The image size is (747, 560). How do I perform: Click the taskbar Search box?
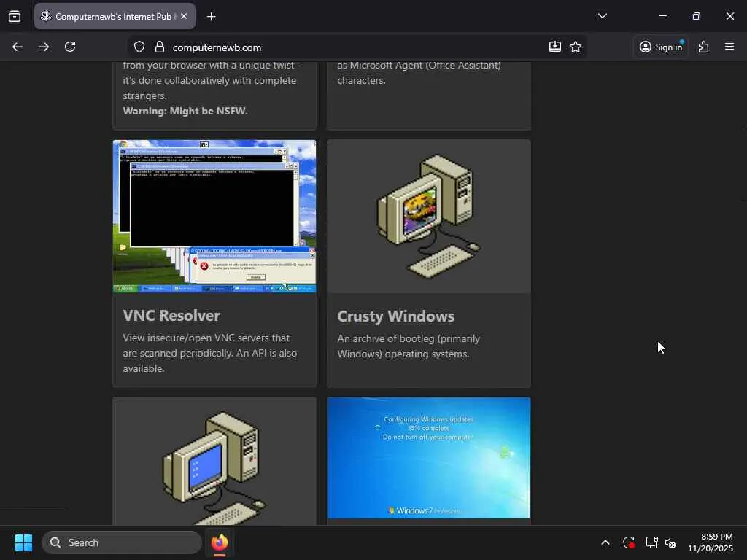[122, 542]
